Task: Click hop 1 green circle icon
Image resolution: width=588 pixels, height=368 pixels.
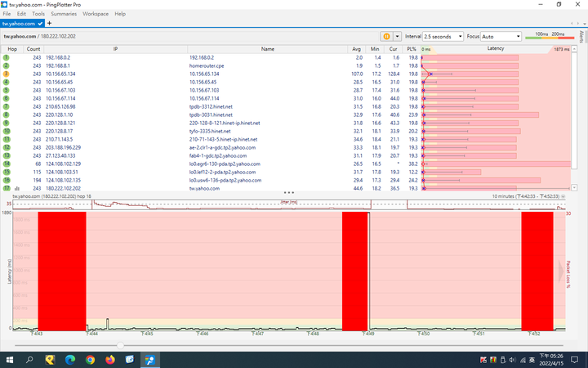Action: (6, 57)
